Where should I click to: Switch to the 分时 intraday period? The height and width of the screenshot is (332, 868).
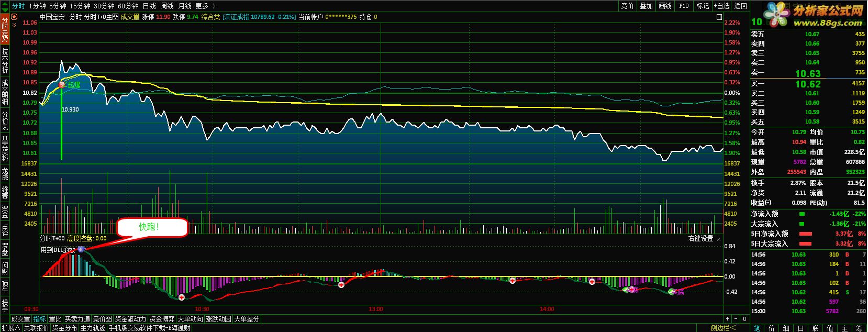(18, 6)
